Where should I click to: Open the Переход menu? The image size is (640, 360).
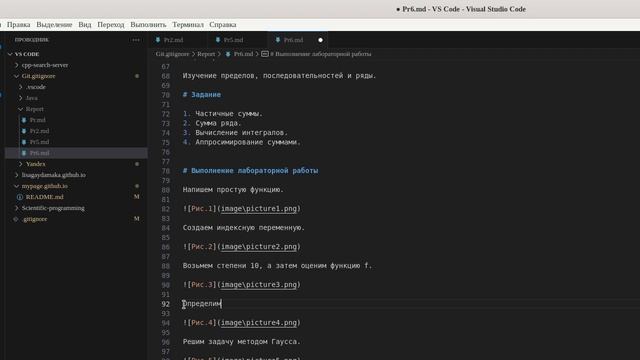point(111,24)
